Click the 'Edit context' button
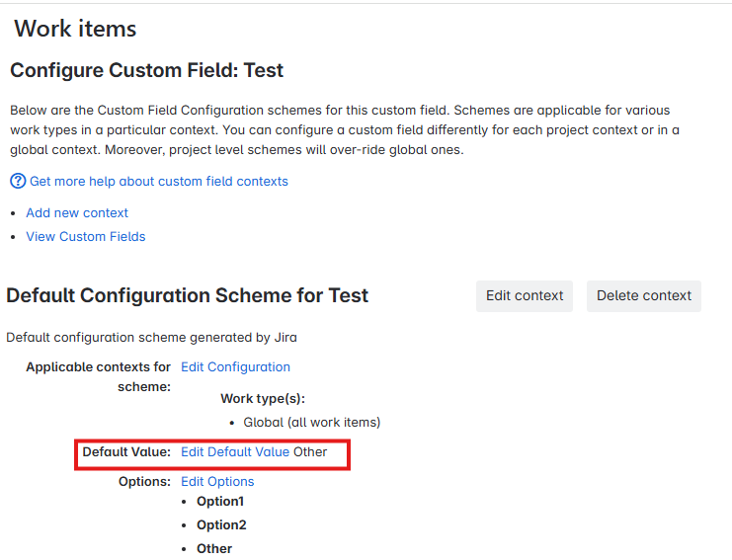Image resolution: width=732 pixels, height=560 pixels. pos(525,296)
